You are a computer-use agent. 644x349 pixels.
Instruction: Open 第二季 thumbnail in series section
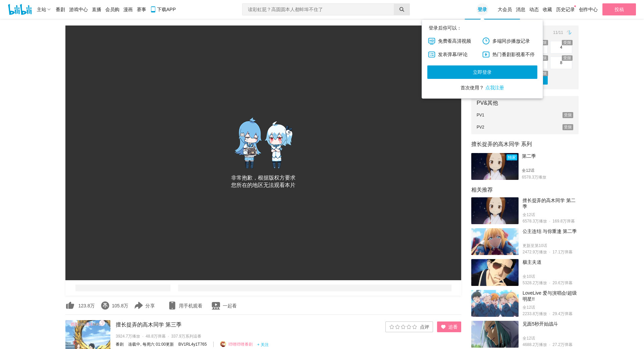(495, 166)
